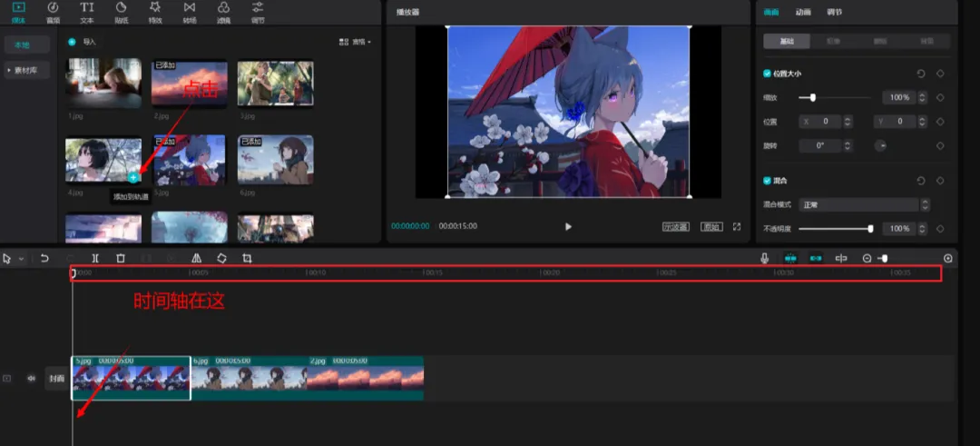Select the 2.jpg clip in timeline
Viewport: 980px width, 446px height.
367,378
